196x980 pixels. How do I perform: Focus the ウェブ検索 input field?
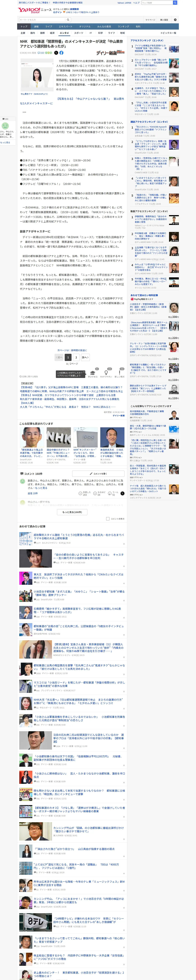157,3
